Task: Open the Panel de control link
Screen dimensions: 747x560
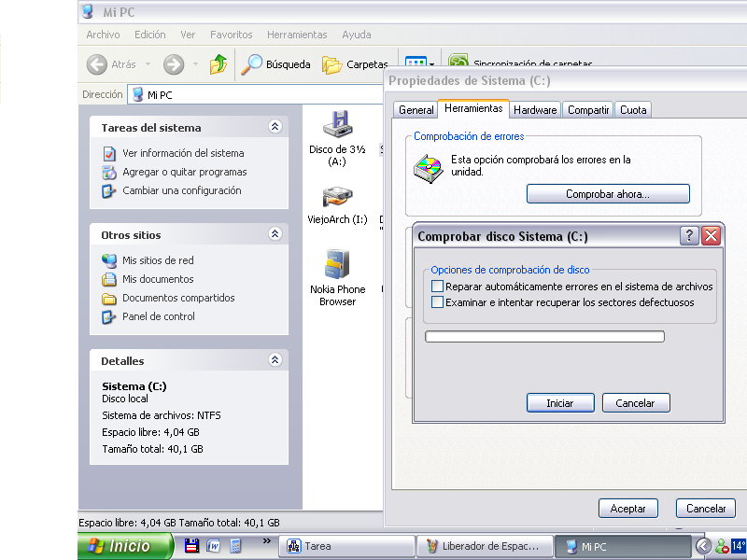Action: click(x=158, y=316)
